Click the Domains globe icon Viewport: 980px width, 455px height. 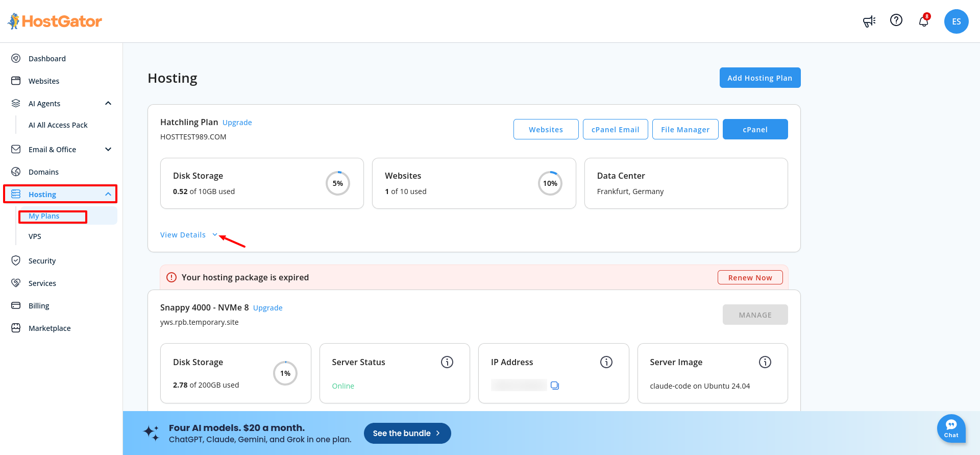(16, 172)
